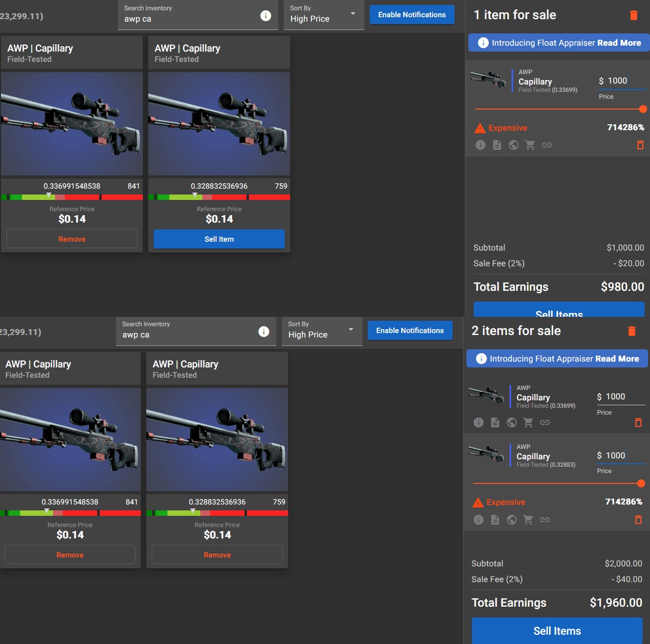Click weapon image on upper 0.336991548538 card
The height and width of the screenshot is (644, 650).
72,124
